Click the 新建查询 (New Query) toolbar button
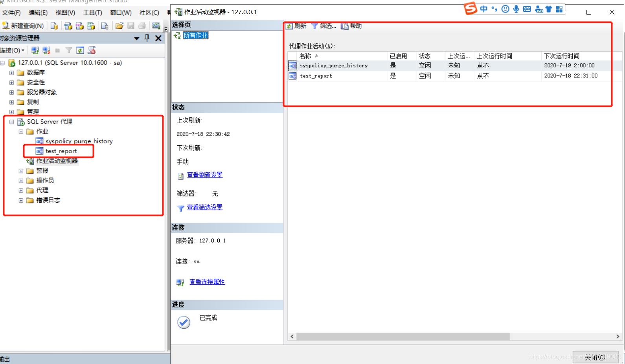 pos(23,26)
